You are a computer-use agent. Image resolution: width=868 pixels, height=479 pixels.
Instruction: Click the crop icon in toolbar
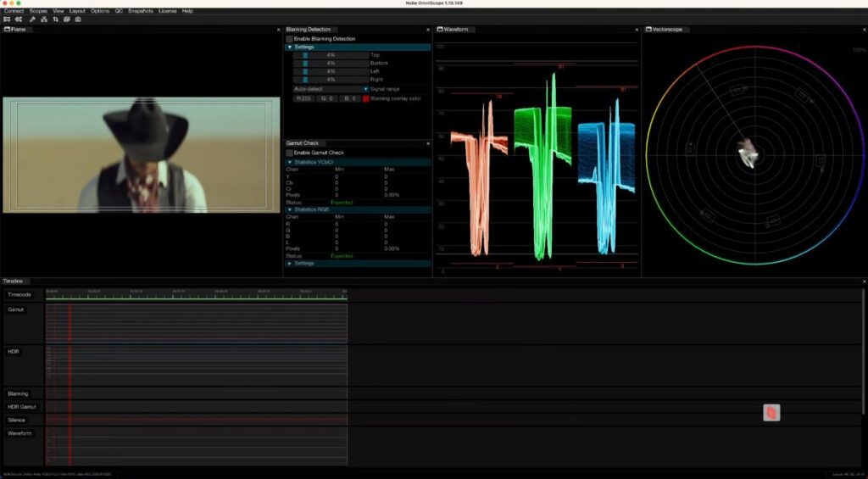click(x=55, y=19)
